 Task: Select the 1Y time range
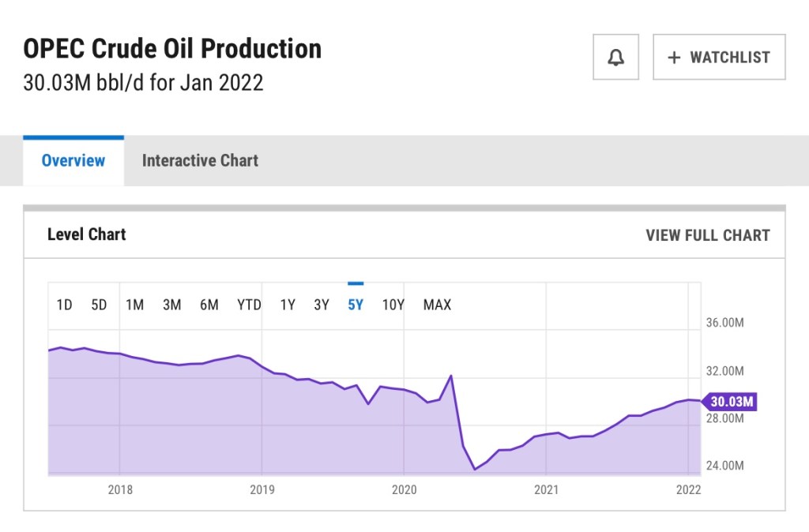coord(288,305)
